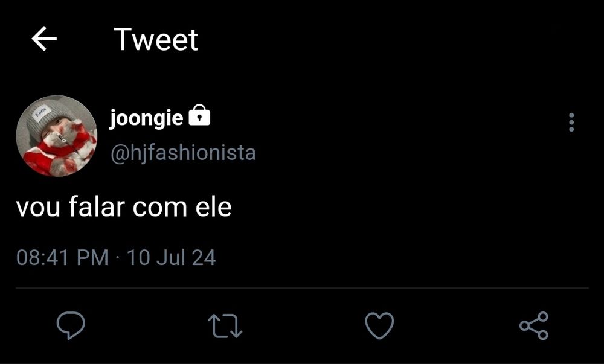Select the @hjfashionista handle
Image resolution: width=604 pixels, height=364 pixels.
pyautogui.click(x=182, y=153)
